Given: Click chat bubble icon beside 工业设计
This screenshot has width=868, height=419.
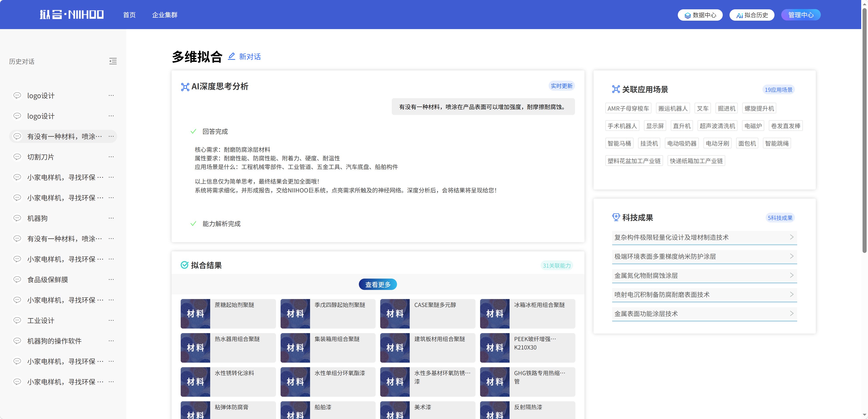Looking at the screenshot, I should coord(17,320).
